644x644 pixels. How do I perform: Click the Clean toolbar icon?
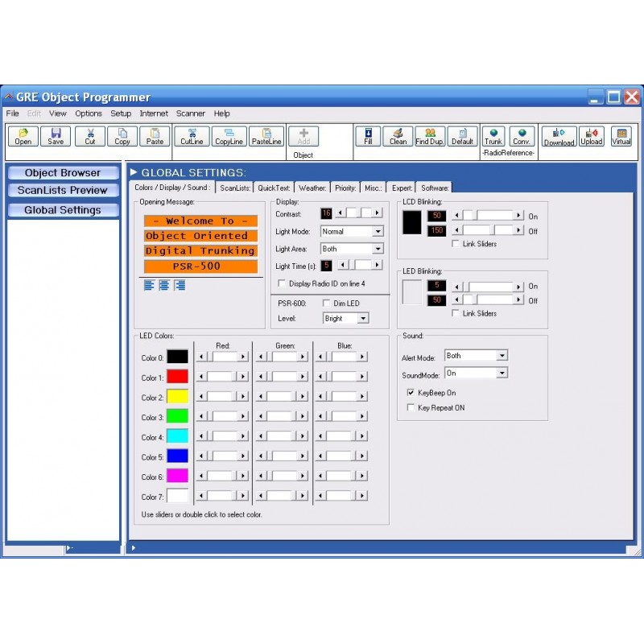[398, 137]
